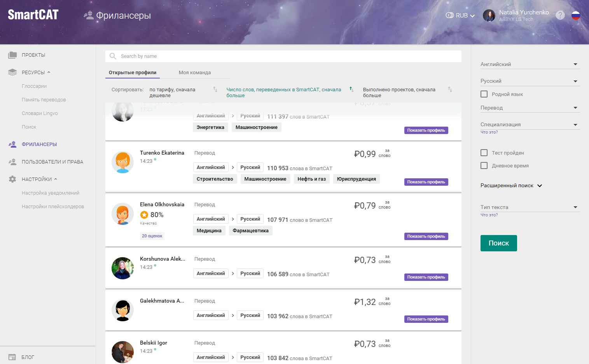Click the Нефть и газ tag
The height and width of the screenshot is (364, 589).
click(312, 179)
